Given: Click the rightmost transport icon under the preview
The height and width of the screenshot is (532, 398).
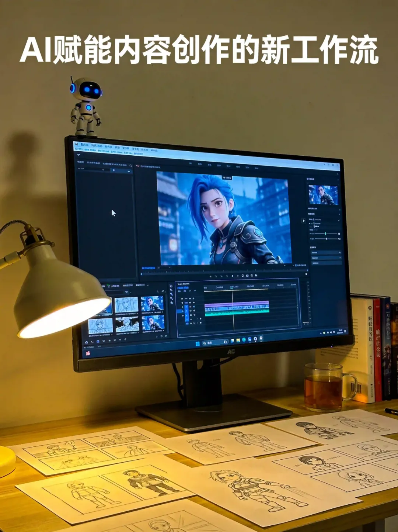Looking at the screenshot, I should click(x=256, y=276).
